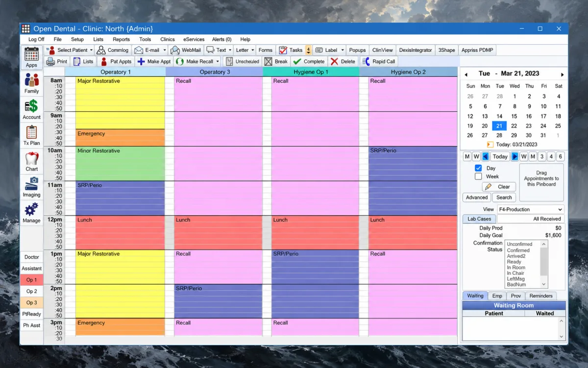This screenshot has width=588, height=368.
Task: Open the Account module
Action: 31,109
